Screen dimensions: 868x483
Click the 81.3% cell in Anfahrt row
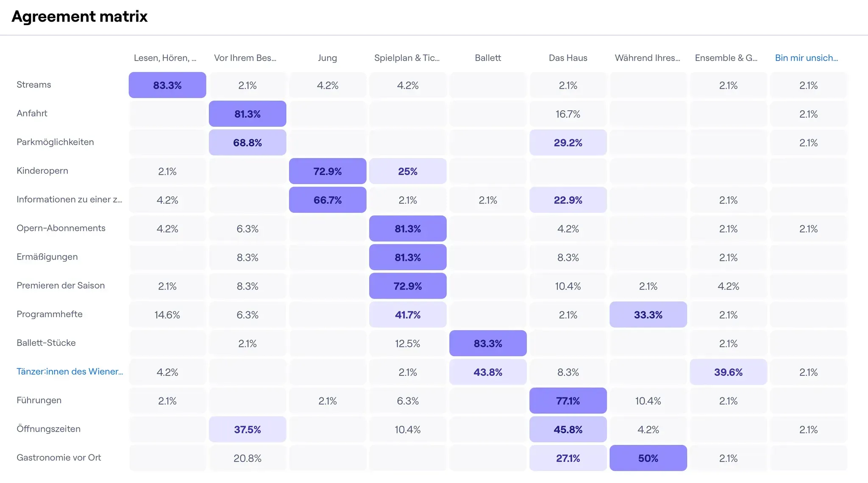pyautogui.click(x=248, y=114)
